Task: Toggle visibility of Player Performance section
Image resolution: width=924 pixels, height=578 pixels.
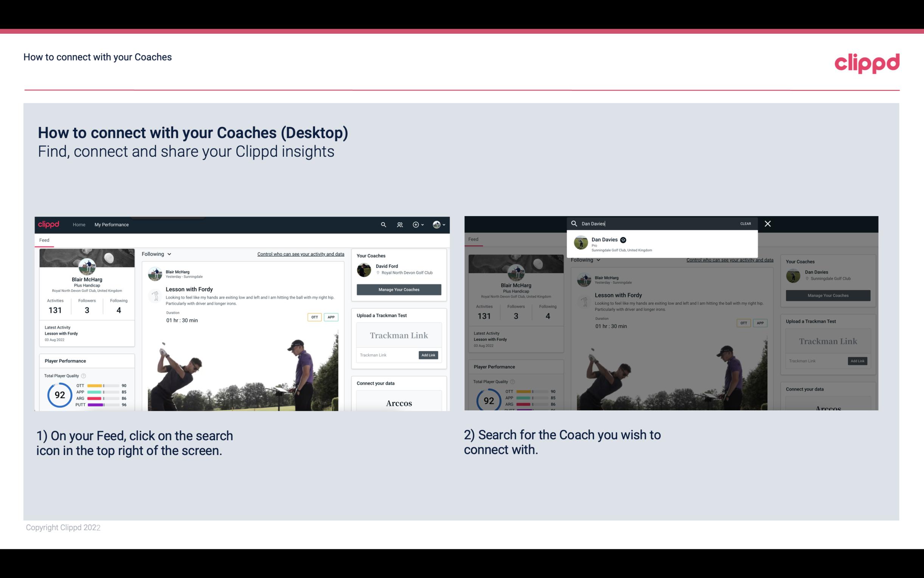Action: [65, 360]
